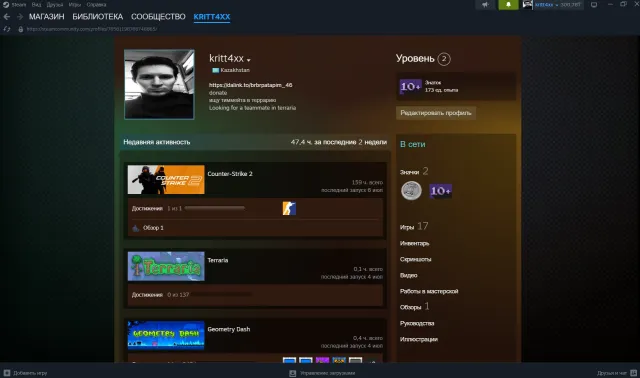The height and width of the screenshot is (378, 640).
Task: Click the plus icon for Добавить игру
Action: (x=7, y=373)
